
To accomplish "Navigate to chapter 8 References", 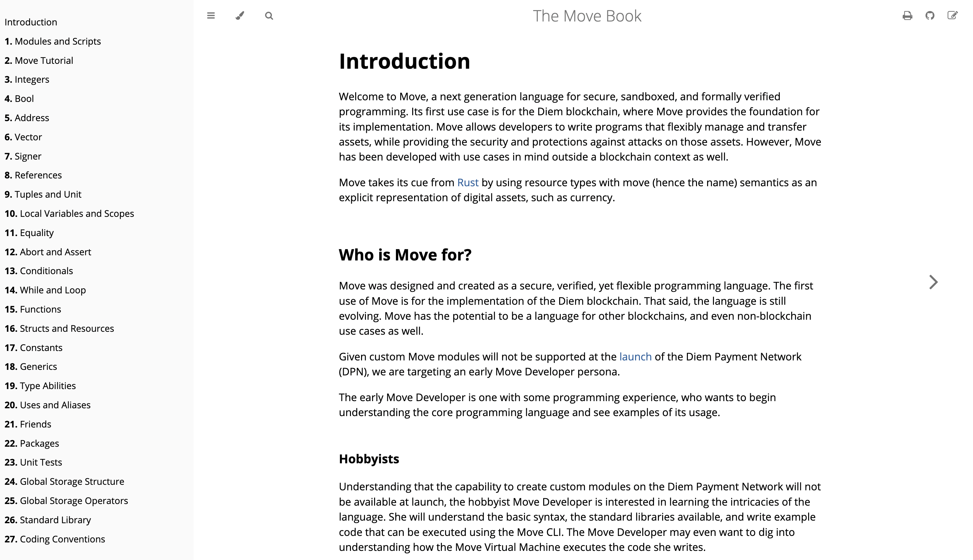I will (x=33, y=175).
